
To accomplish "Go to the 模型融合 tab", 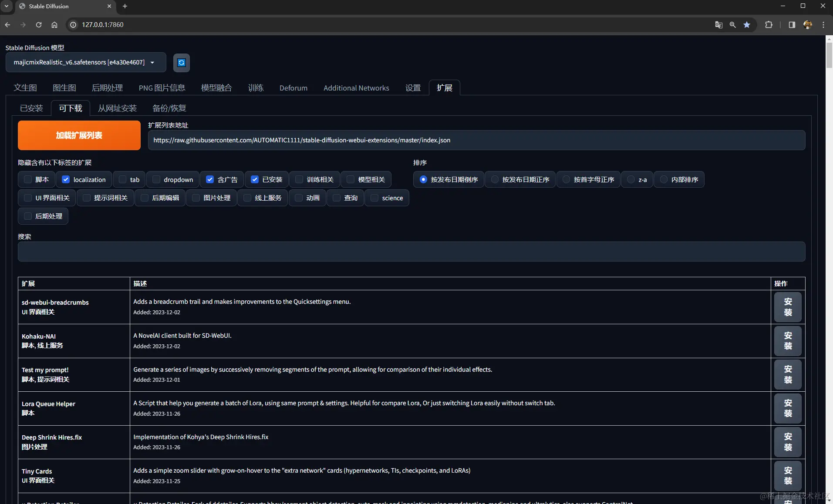I will [216, 88].
